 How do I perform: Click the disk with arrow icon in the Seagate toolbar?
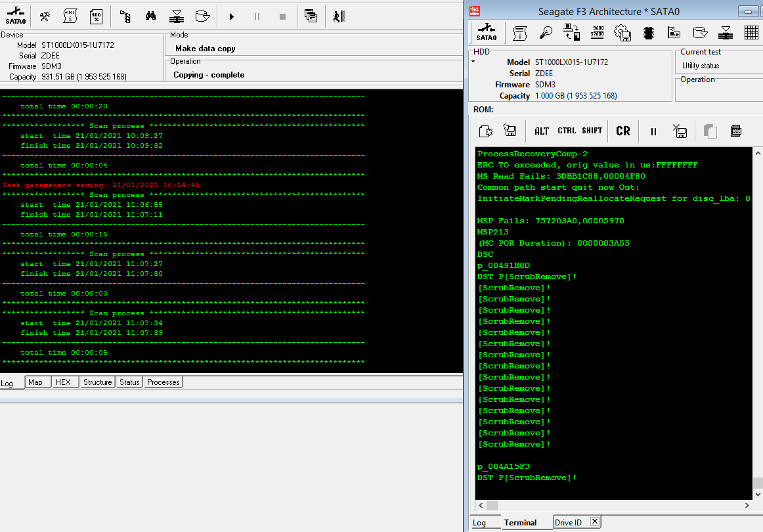click(x=700, y=33)
